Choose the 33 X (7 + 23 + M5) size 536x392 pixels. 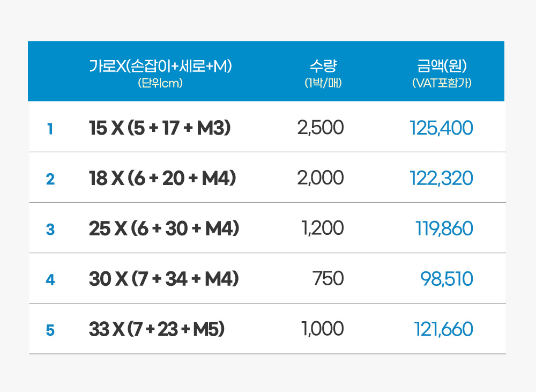click(157, 330)
